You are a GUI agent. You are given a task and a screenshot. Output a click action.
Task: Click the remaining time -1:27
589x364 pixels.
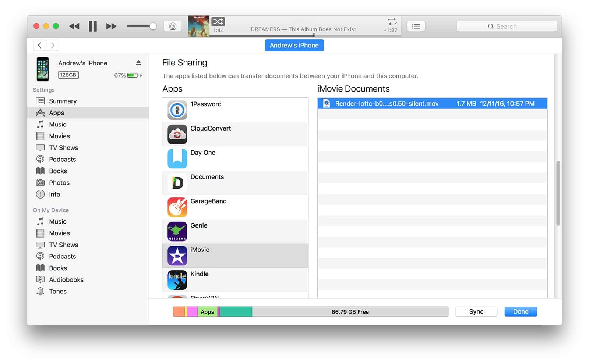[391, 30]
